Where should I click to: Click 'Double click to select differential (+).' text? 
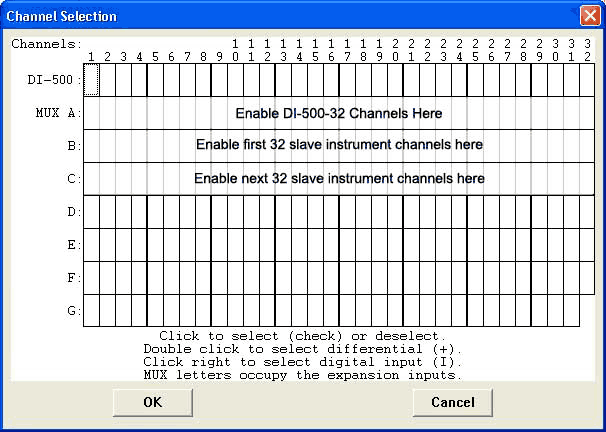point(303,349)
